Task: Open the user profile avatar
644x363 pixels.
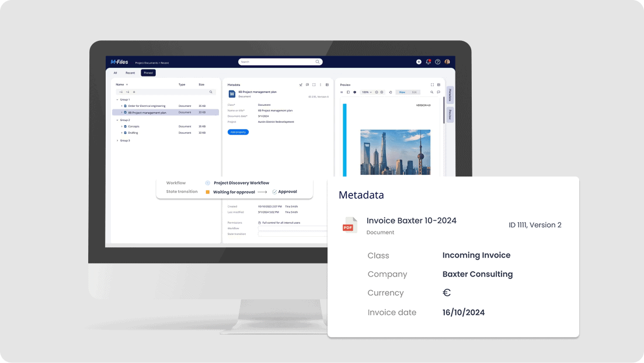Action: point(447,62)
